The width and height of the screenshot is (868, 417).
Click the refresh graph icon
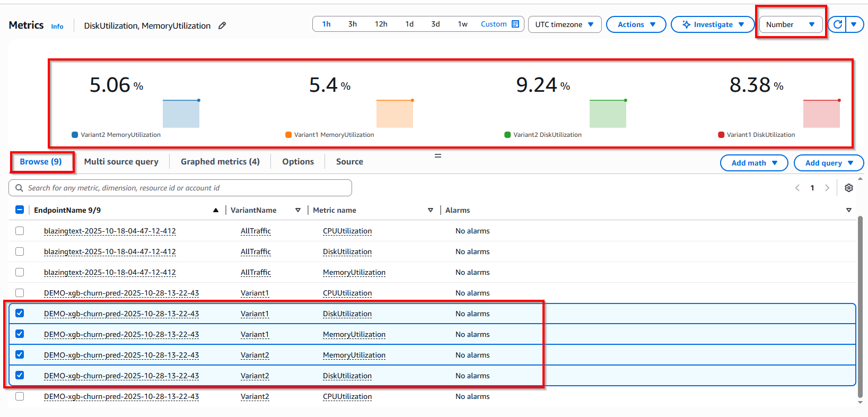[838, 24]
